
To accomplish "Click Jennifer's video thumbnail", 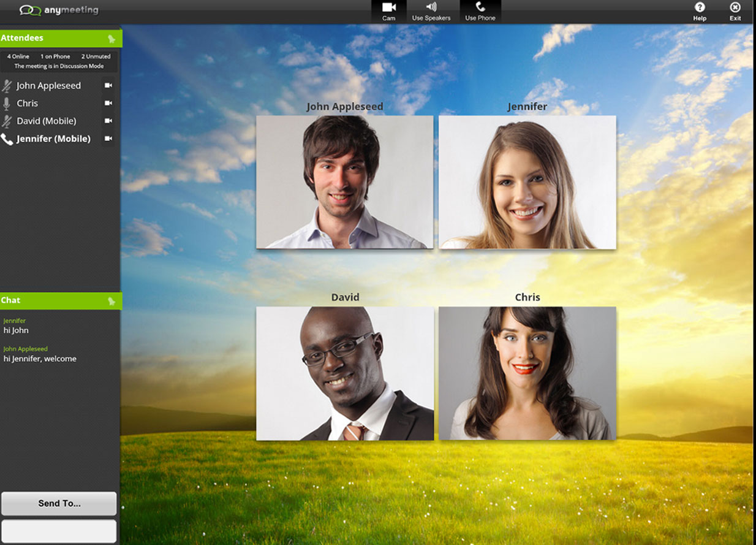I will tap(527, 182).
